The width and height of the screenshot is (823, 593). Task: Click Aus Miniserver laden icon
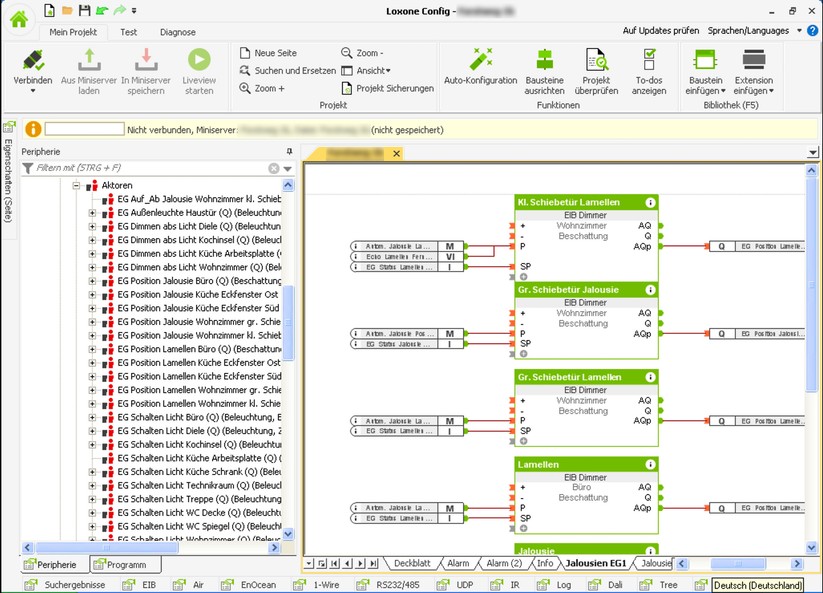tap(89, 60)
